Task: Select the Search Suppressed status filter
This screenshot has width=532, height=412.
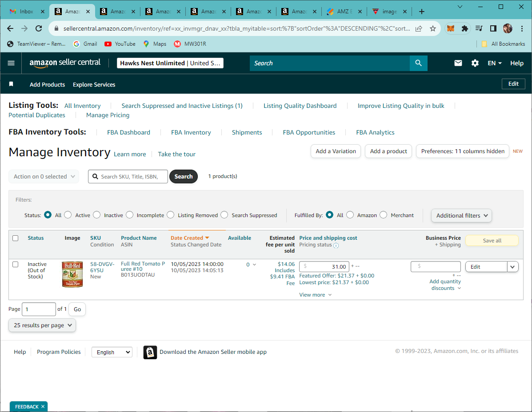Action: coord(224,215)
